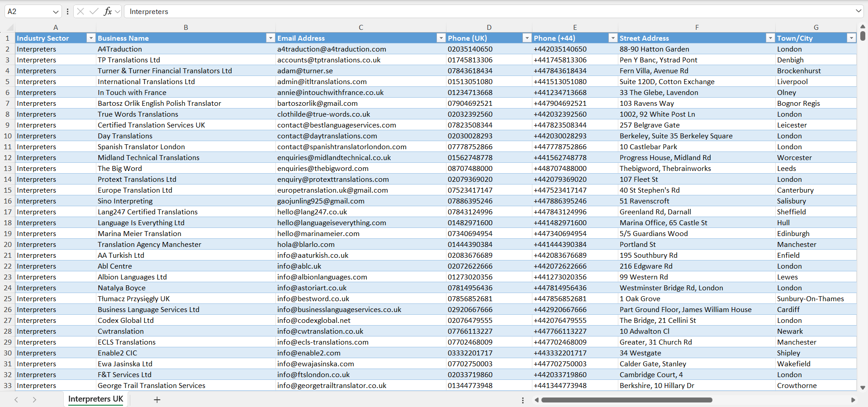Image resolution: width=868 pixels, height=407 pixels.
Task: Click cell Spanish Translator London
Action: pos(186,147)
